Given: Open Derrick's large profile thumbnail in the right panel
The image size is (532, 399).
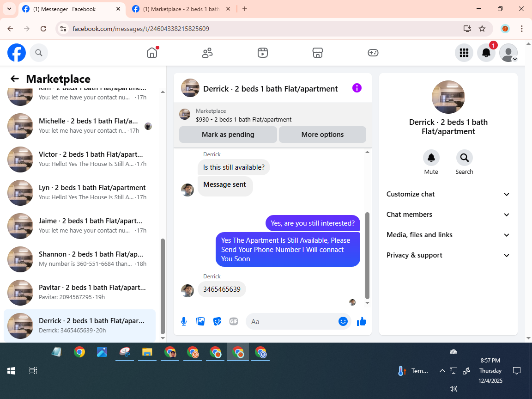Looking at the screenshot, I should [x=448, y=97].
